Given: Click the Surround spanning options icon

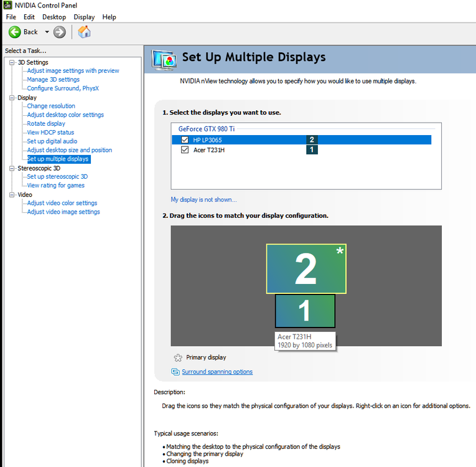Looking at the screenshot, I should click(x=175, y=372).
